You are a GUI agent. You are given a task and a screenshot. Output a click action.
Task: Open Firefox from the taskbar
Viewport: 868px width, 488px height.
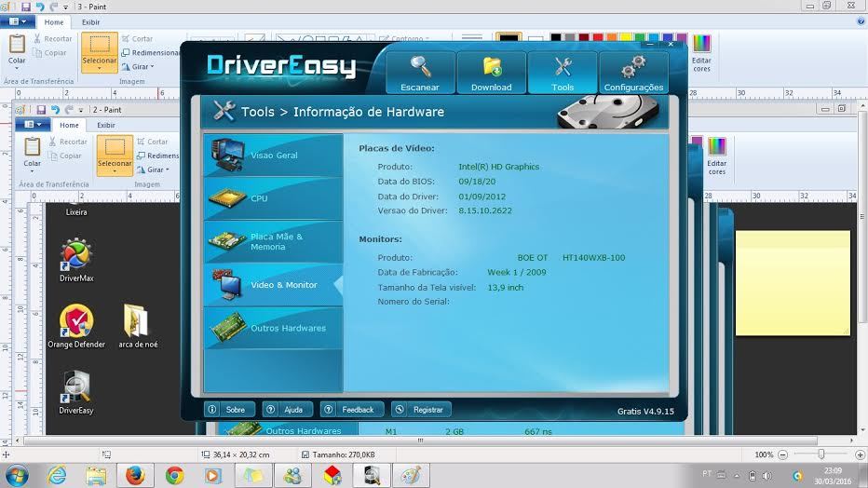134,475
